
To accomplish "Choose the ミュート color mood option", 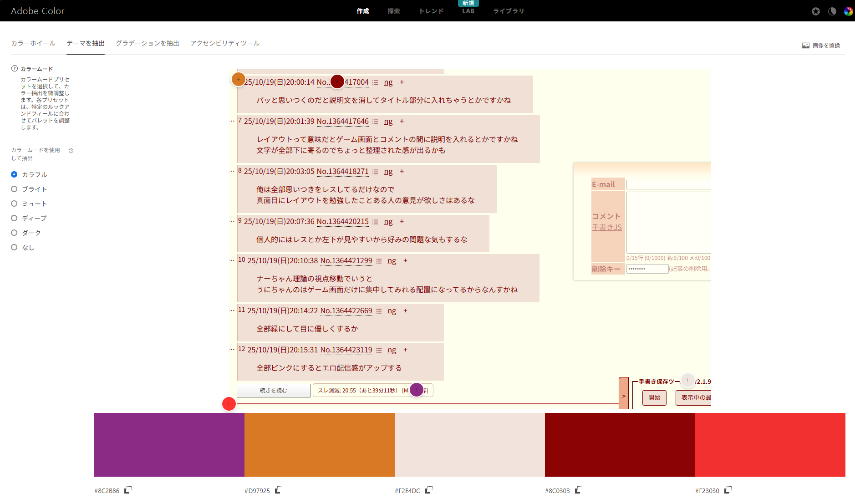I will click(x=14, y=204).
